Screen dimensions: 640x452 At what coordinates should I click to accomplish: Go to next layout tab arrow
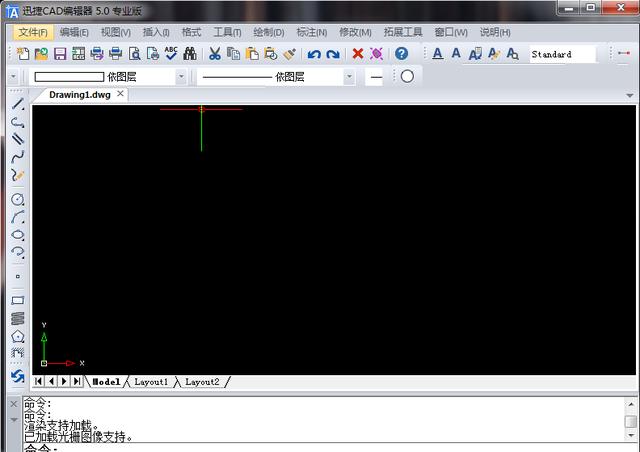(x=64, y=381)
